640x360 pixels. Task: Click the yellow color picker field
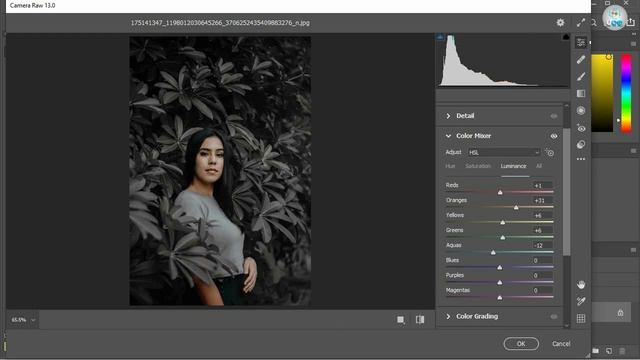pos(602,93)
